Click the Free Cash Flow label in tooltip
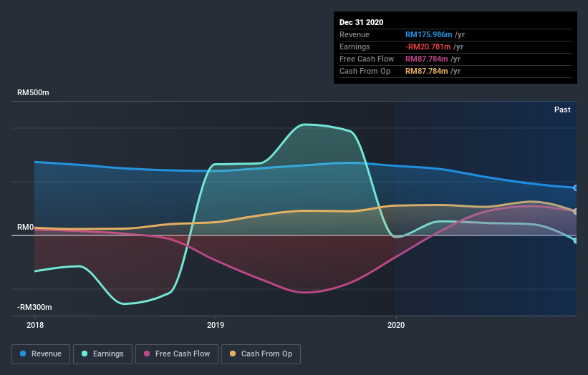 (x=367, y=59)
